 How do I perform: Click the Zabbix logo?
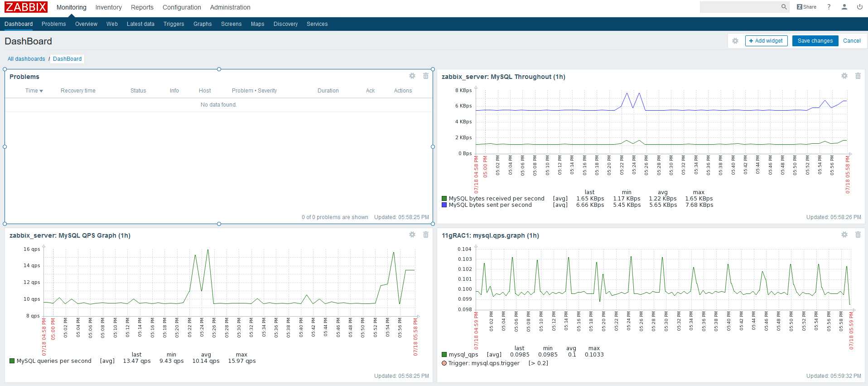pos(26,7)
